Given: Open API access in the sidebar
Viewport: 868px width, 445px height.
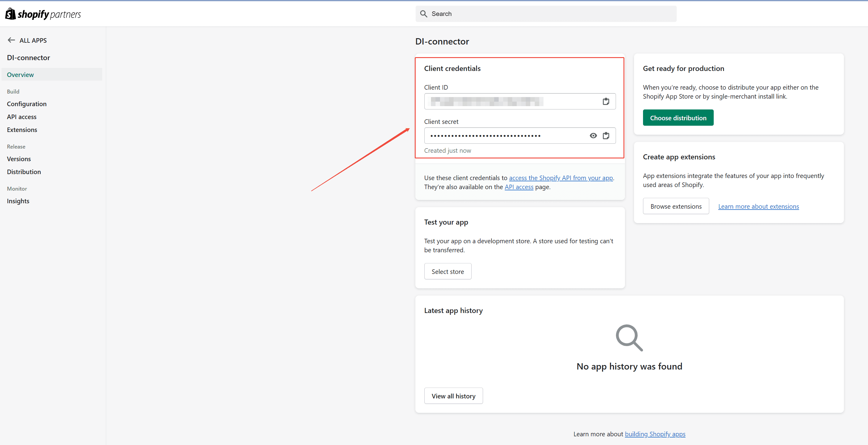Looking at the screenshot, I should point(22,117).
